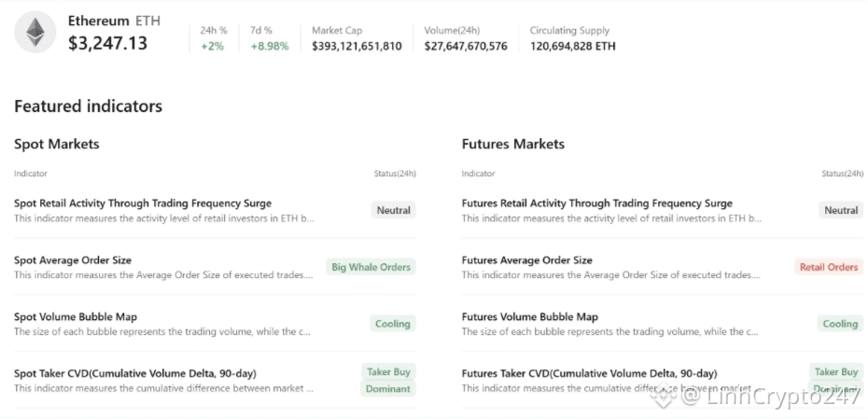Click the Spot Volume Bubble Map Cooling badge
This screenshot has width=868, height=419.
click(x=392, y=324)
